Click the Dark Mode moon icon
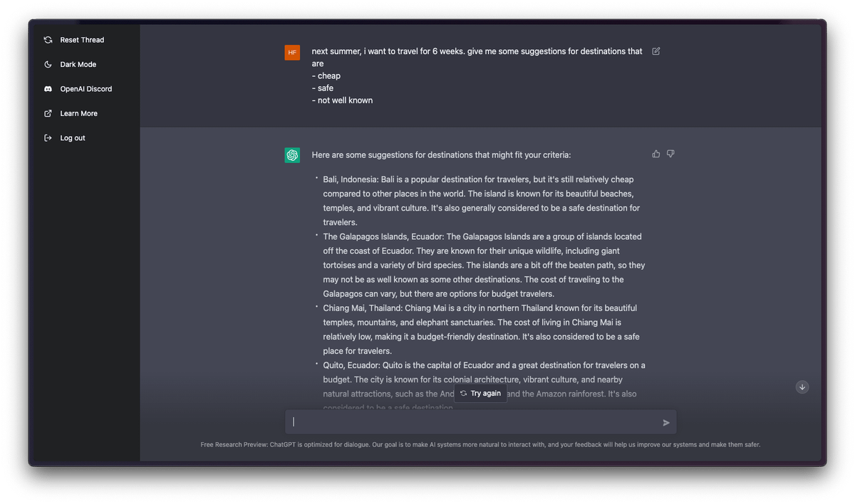 [x=48, y=65]
